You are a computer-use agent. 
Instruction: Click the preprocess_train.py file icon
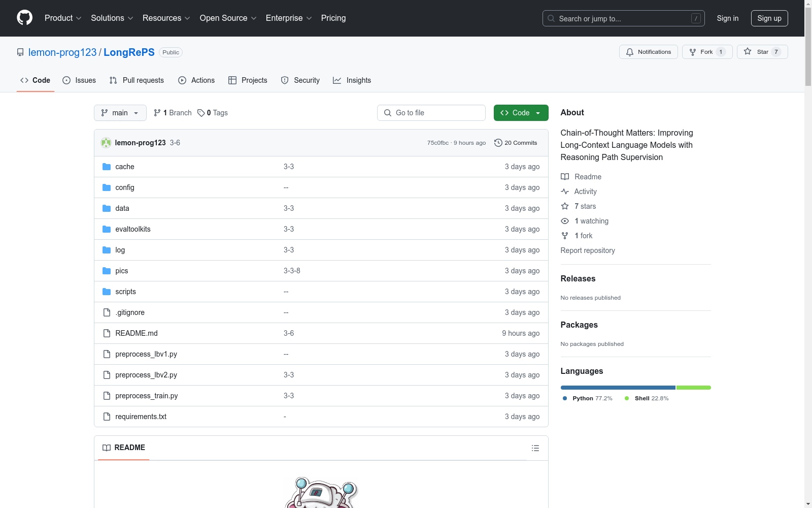(x=107, y=396)
